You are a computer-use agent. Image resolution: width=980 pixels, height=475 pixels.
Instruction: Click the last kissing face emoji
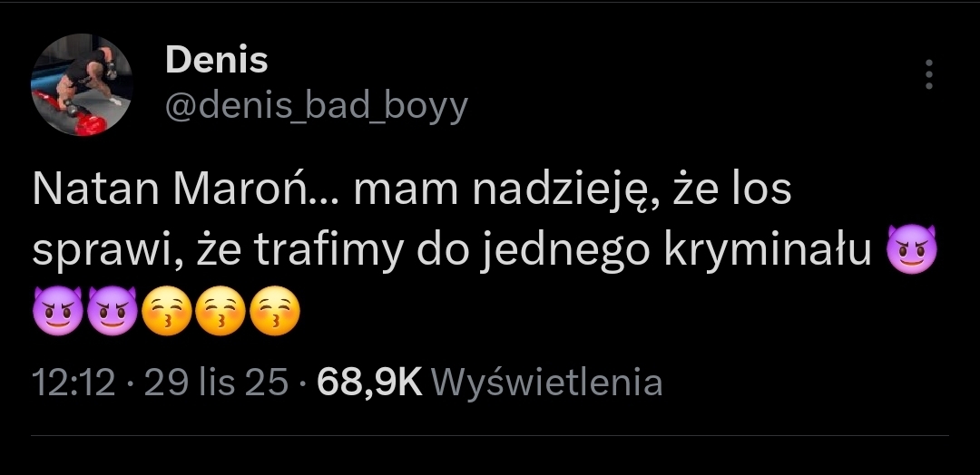(274, 311)
